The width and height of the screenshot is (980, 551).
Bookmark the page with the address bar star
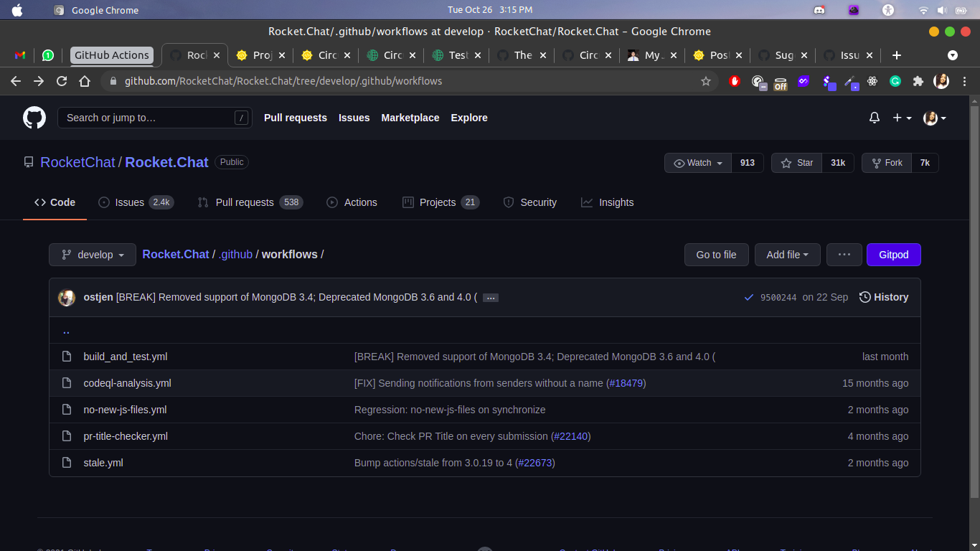(706, 81)
